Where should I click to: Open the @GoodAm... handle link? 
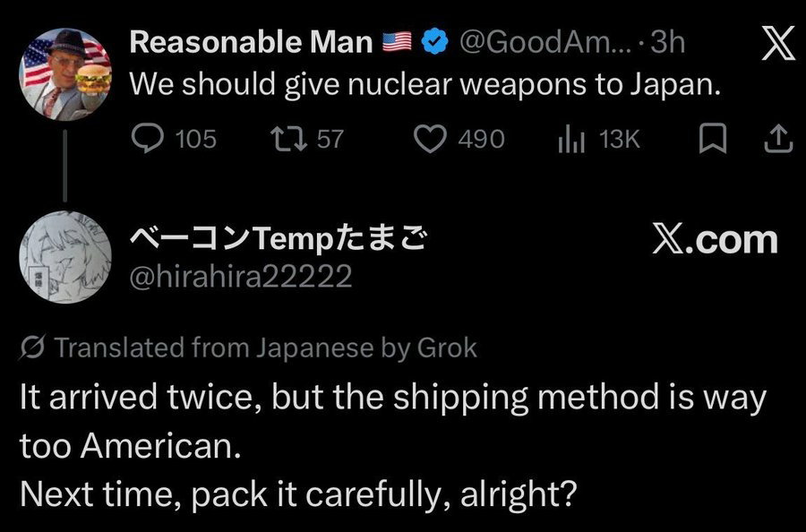(x=546, y=42)
